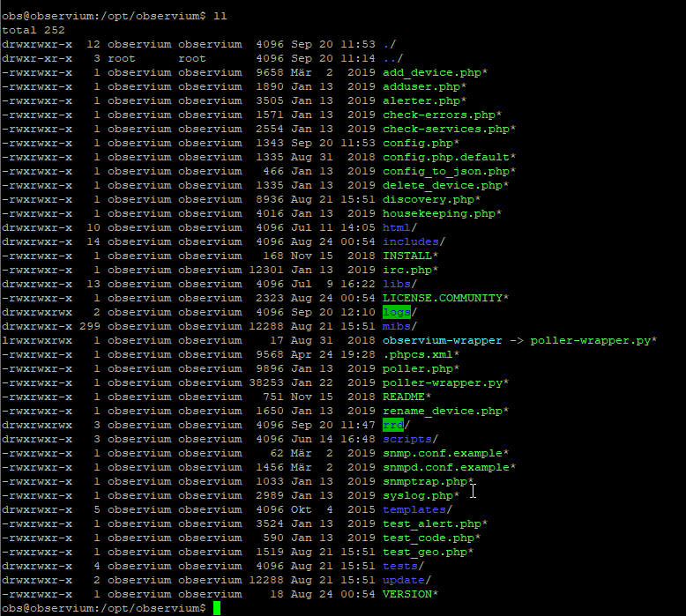Click snmptrap.php in the listing

tap(425, 482)
